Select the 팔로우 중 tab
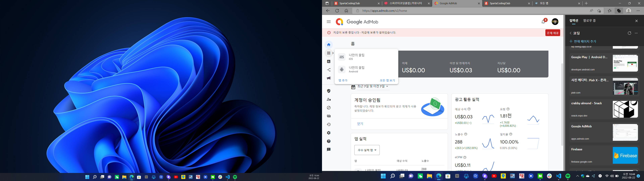Viewport: 644px width, 181px height. click(x=589, y=20)
